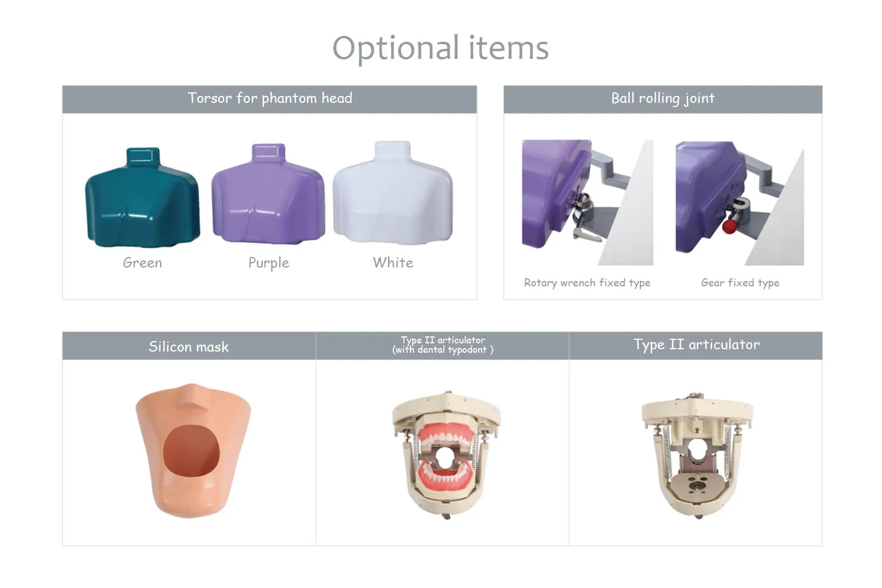Select the purple torso image
Image resolution: width=882 pixels, height=588 pixels.
click(268, 193)
